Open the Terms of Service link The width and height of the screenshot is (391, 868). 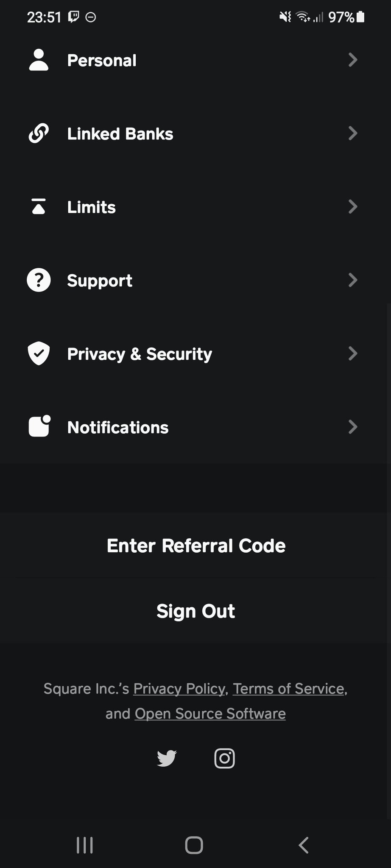point(288,689)
